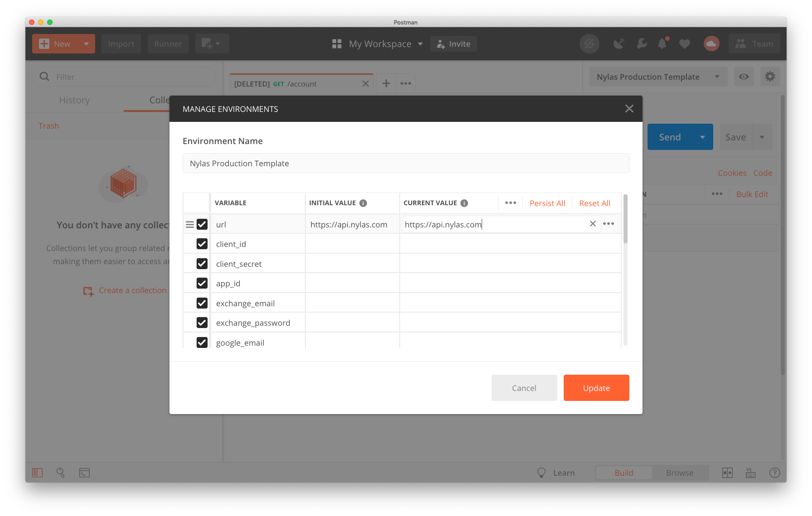This screenshot has height=516, width=812.
Task: Click Reset All
Action: coord(594,203)
